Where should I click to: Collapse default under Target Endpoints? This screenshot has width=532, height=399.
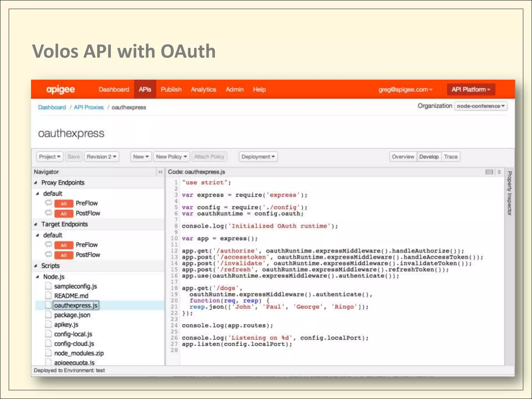(38, 235)
